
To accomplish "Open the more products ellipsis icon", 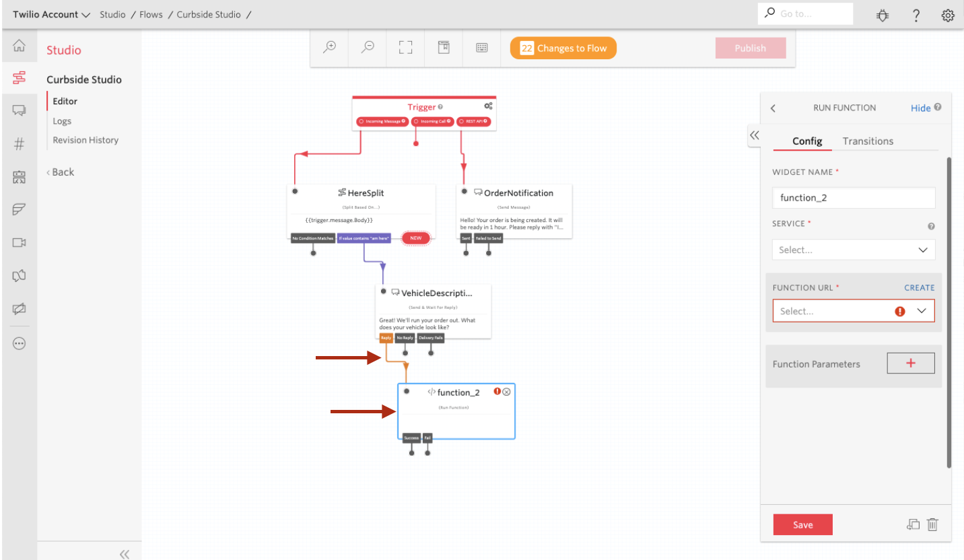I will click(19, 343).
